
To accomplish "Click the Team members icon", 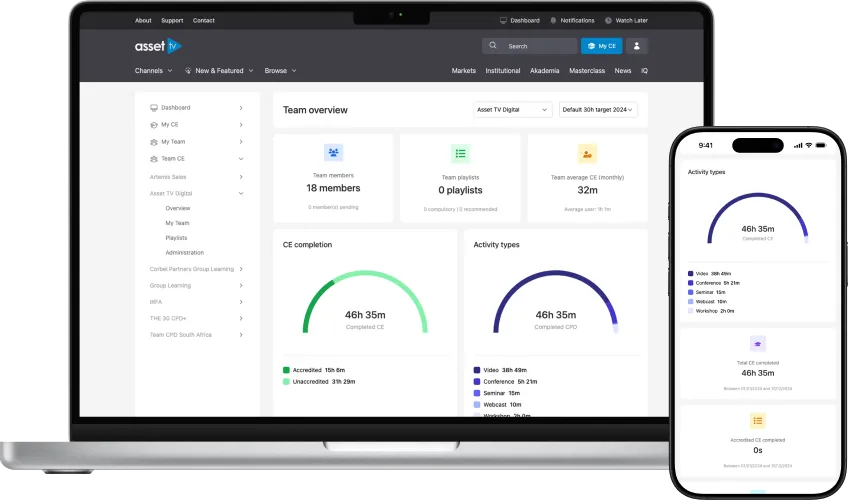I will point(333,153).
